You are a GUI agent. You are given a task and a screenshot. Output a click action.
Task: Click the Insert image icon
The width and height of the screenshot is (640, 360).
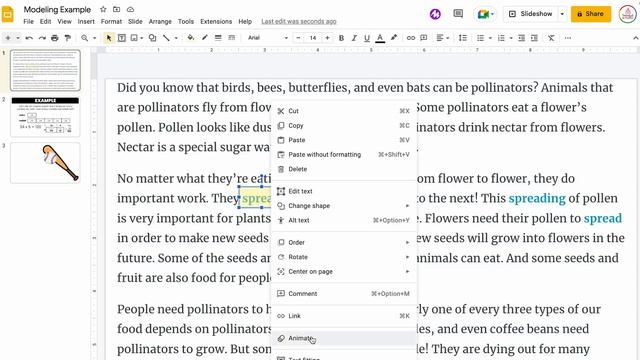[134, 38]
